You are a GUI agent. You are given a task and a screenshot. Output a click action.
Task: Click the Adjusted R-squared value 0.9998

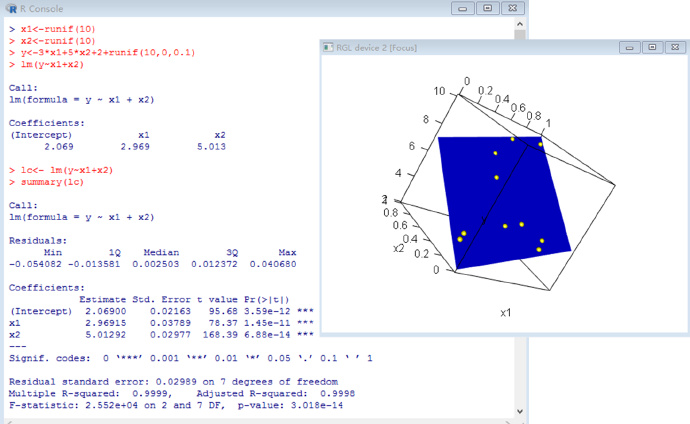(x=338, y=393)
